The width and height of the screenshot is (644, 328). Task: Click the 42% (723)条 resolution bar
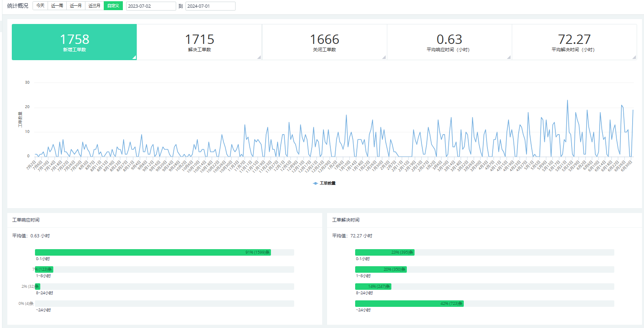[x=409, y=304]
